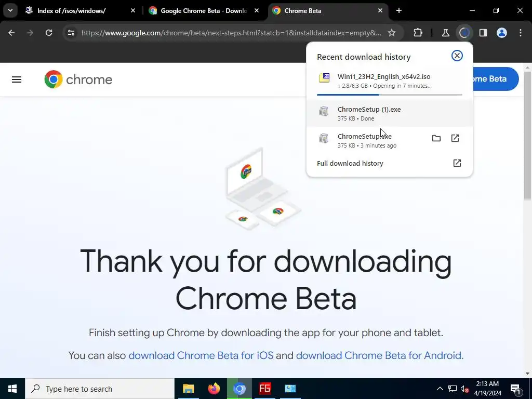
Task: Go back to the previous page
Action: (x=11, y=33)
